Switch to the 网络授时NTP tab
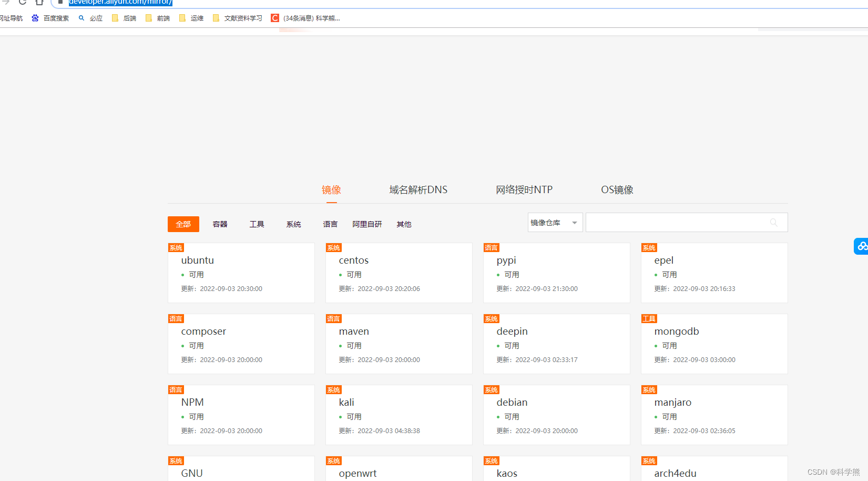The image size is (868, 481). point(524,190)
